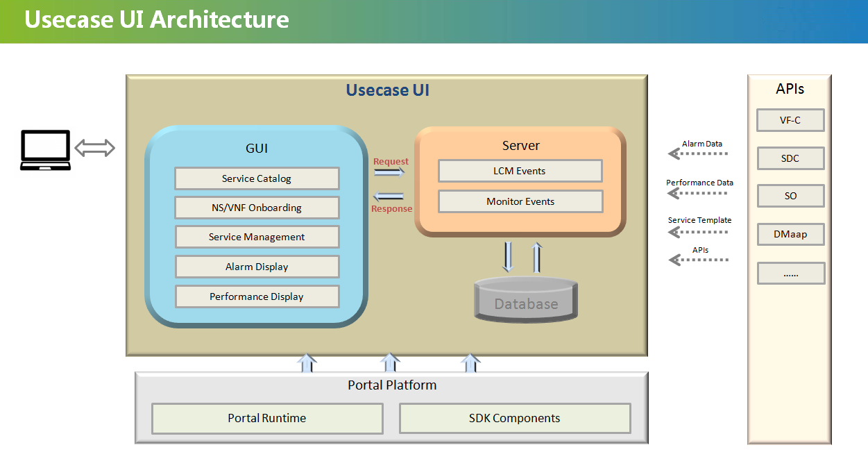868x468 pixels.
Task: Click the 'Service Template' label
Action: pos(699,220)
